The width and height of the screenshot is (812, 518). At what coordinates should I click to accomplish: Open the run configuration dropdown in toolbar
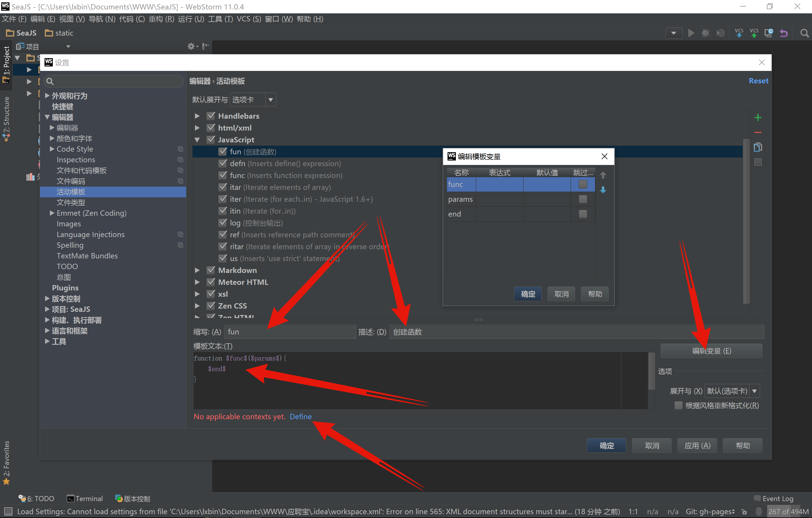(673, 33)
